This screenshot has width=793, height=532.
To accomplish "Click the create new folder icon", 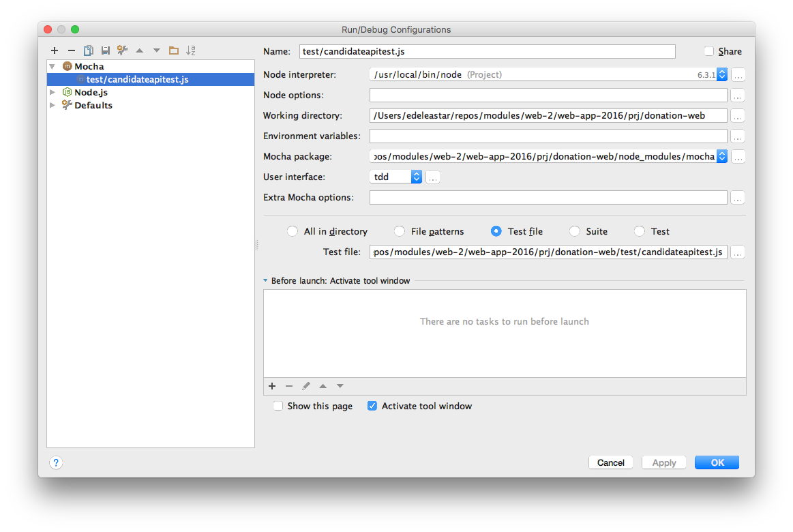I will [174, 50].
